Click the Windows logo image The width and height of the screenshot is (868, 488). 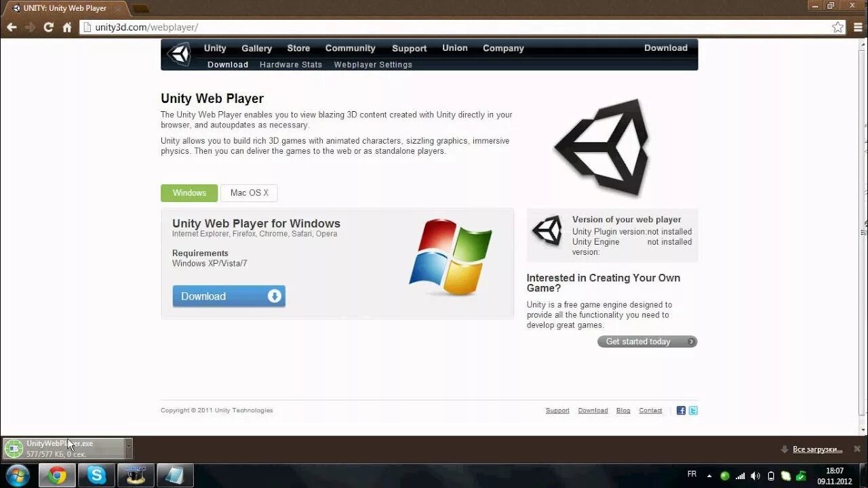pyautogui.click(x=451, y=256)
